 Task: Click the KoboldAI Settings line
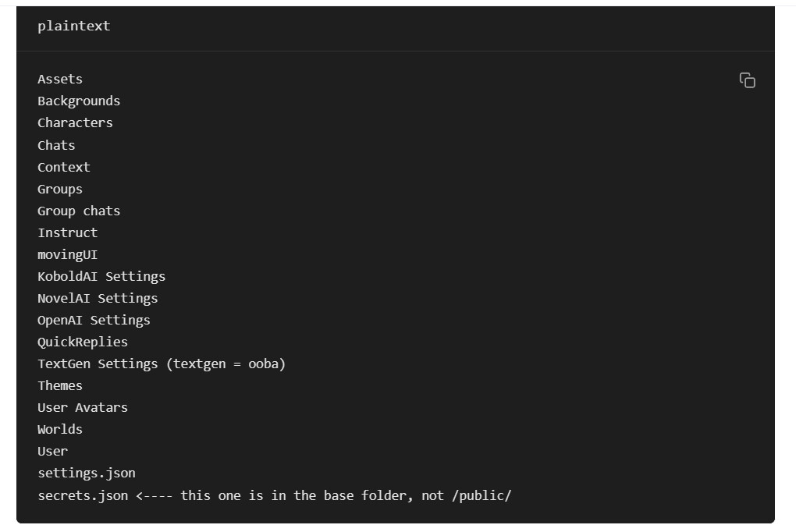tap(101, 276)
